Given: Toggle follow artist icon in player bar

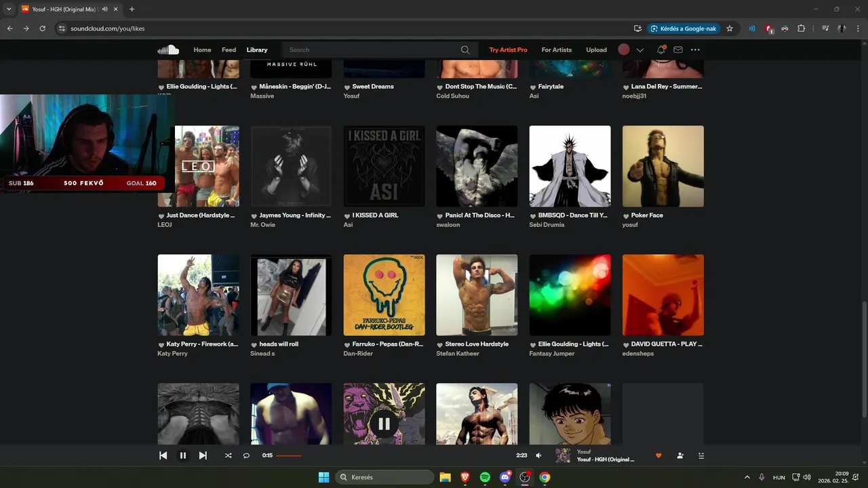Looking at the screenshot, I should [680, 455].
